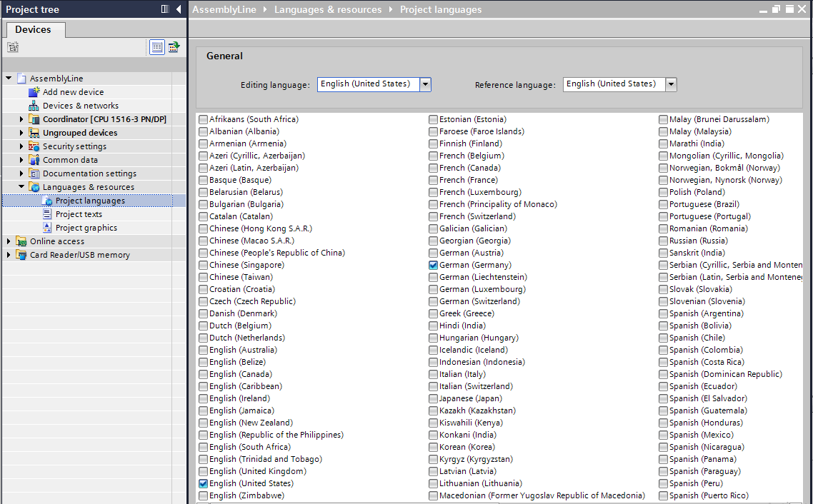Select the Project graphics icon
Viewport: 813px width, 504px height.
point(48,228)
